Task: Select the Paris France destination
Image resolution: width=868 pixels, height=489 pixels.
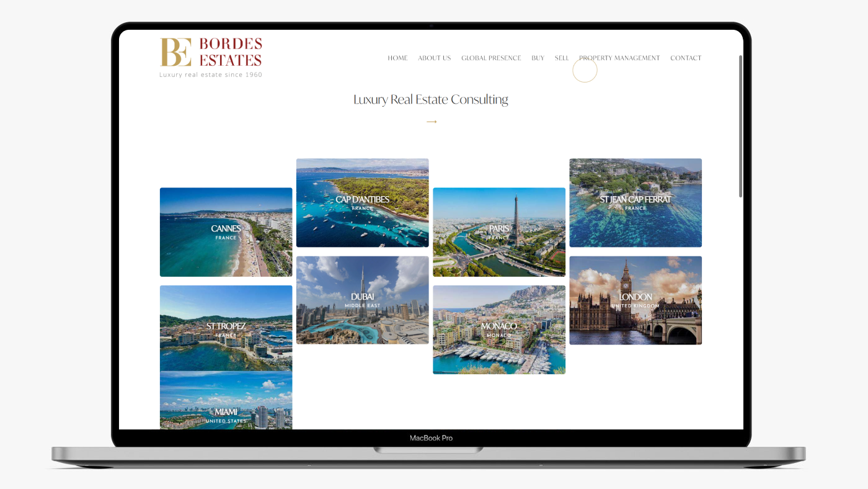Action: (x=498, y=231)
